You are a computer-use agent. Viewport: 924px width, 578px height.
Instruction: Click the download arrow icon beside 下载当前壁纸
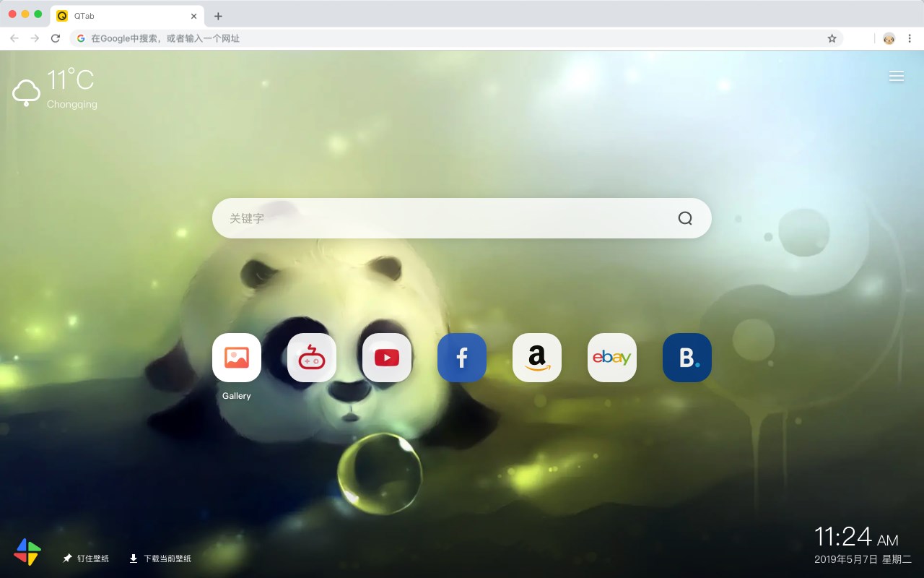134,558
